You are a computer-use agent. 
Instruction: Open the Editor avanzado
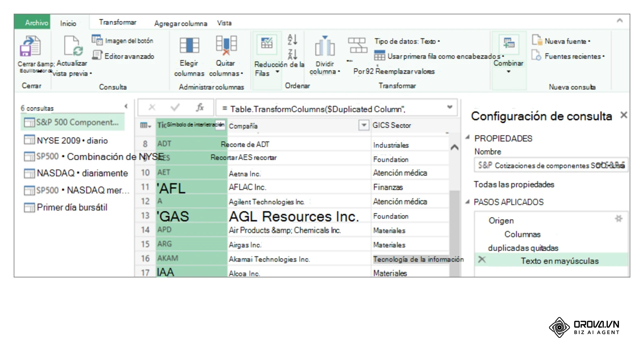coord(123,56)
